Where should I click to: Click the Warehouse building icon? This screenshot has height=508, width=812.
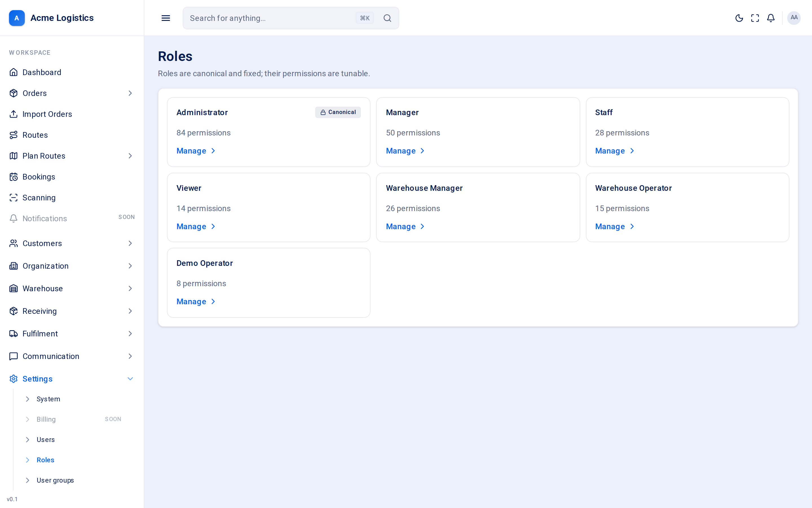pyautogui.click(x=14, y=288)
